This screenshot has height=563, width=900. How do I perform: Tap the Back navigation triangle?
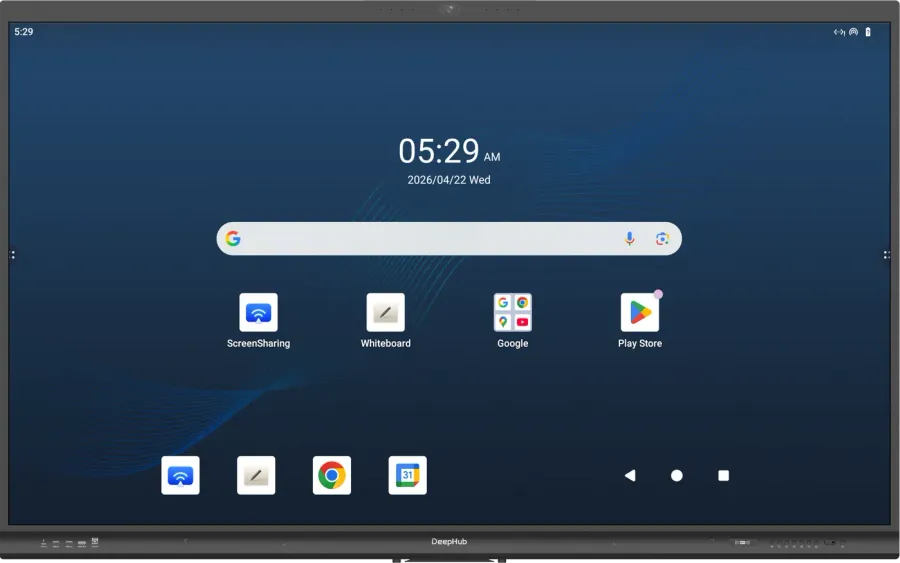point(630,475)
